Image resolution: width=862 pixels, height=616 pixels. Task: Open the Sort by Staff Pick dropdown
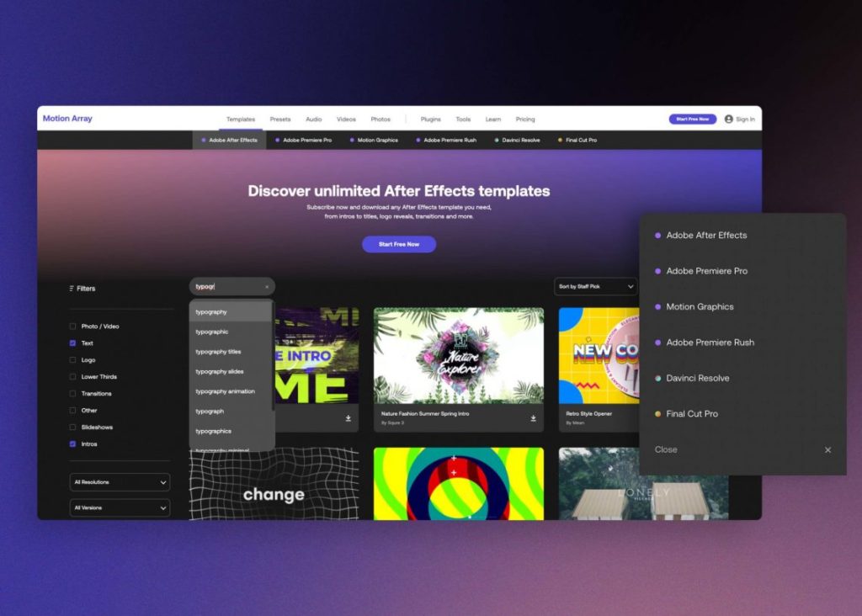click(596, 287)
